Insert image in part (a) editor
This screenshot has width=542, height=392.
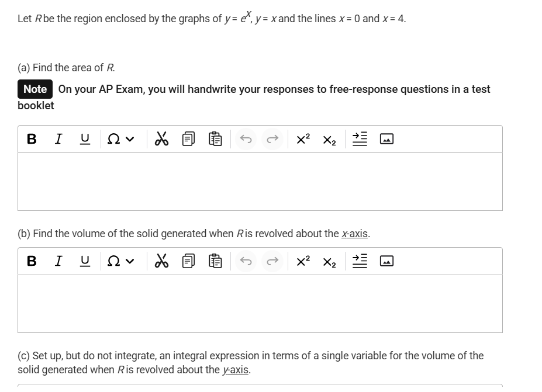click(386, 139)
